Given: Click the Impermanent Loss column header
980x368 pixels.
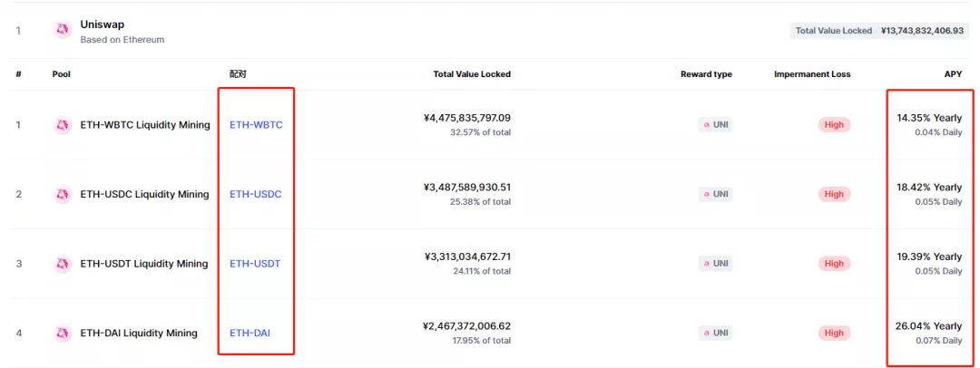Looking at the screenshot, I should click(x=812, y=73).
